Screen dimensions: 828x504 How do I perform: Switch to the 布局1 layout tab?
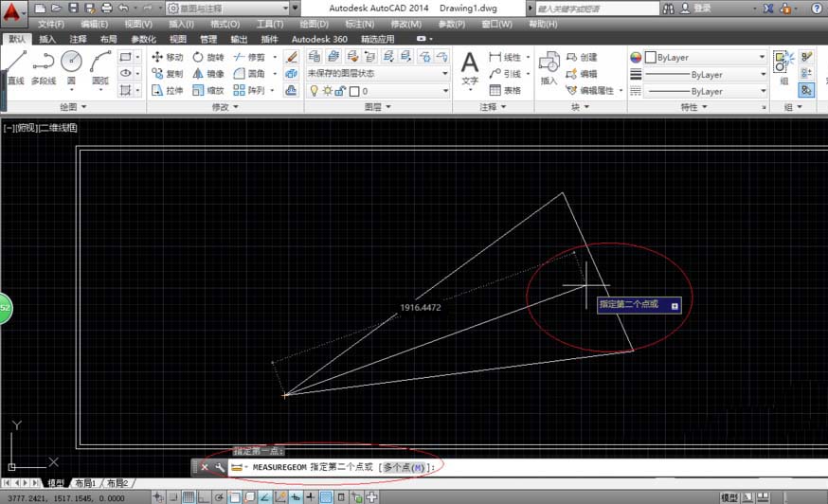pos(85,483)
